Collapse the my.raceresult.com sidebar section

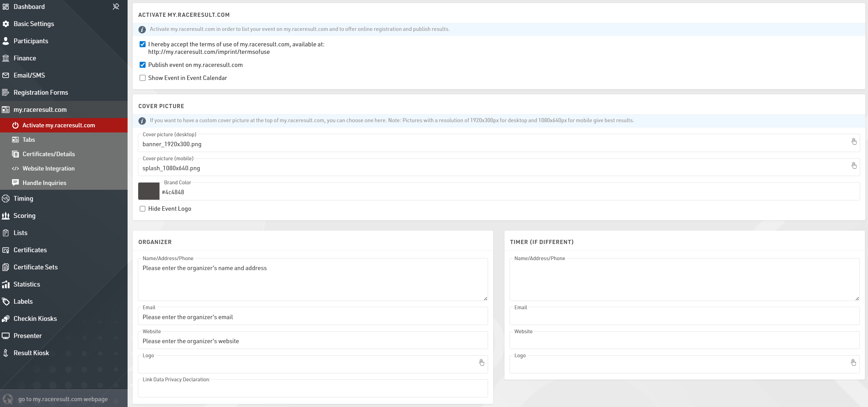(40, 109)
